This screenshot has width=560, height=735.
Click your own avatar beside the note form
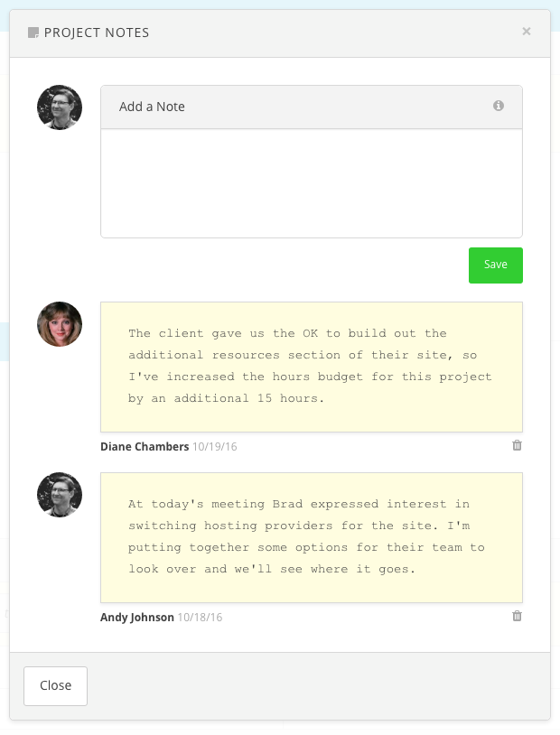(x=59, y=107)
